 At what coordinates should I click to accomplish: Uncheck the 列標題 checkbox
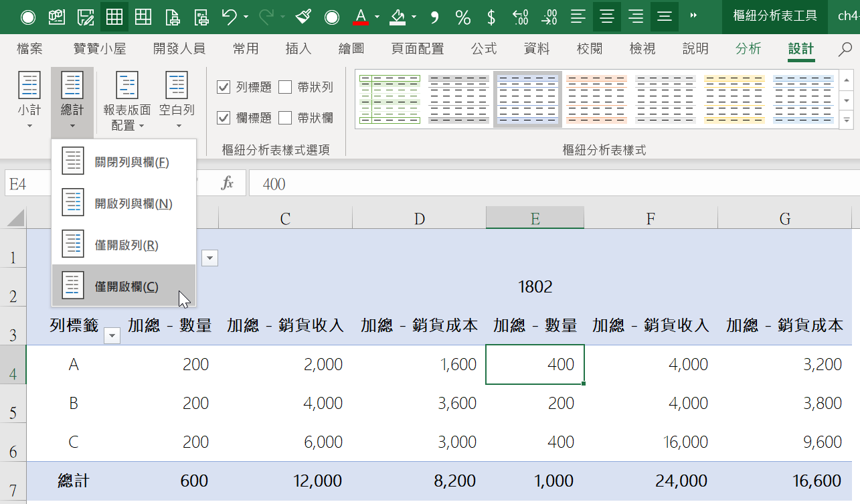pos(224,87)
